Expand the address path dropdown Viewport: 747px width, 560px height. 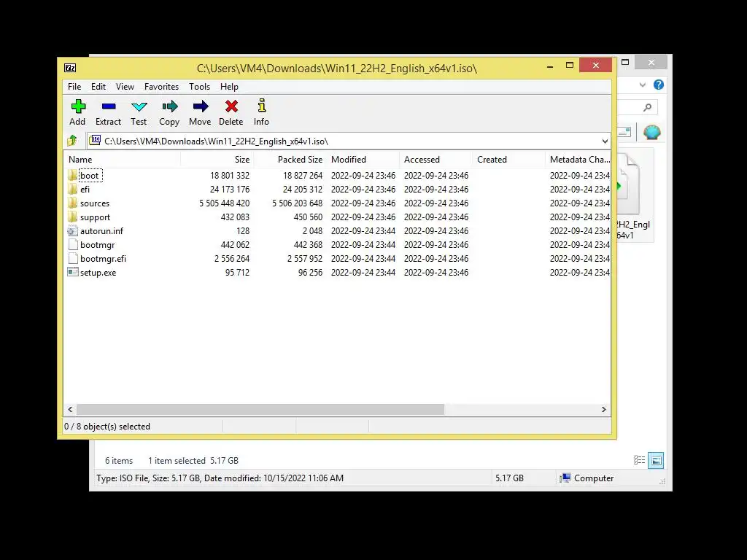[x=605, y=141]
